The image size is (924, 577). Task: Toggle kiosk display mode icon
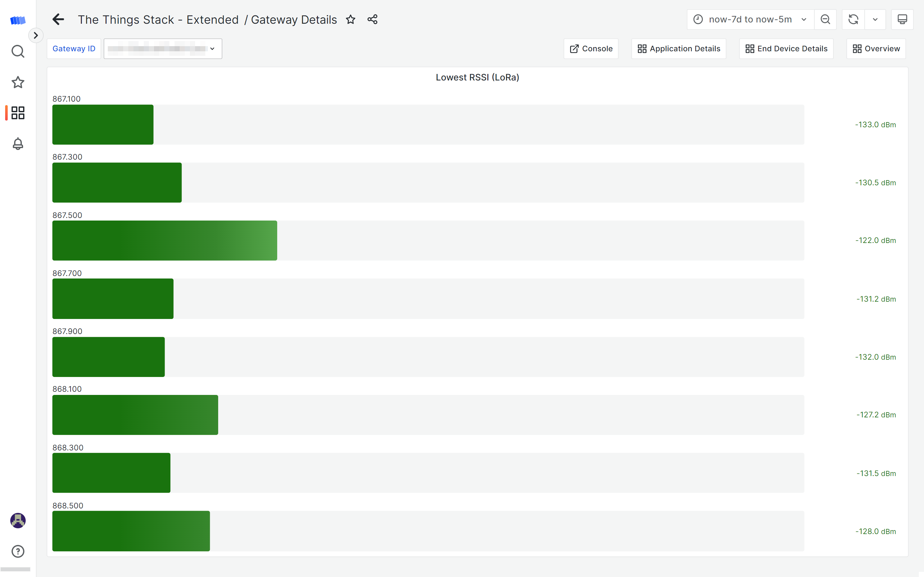[x=902, y=20]
